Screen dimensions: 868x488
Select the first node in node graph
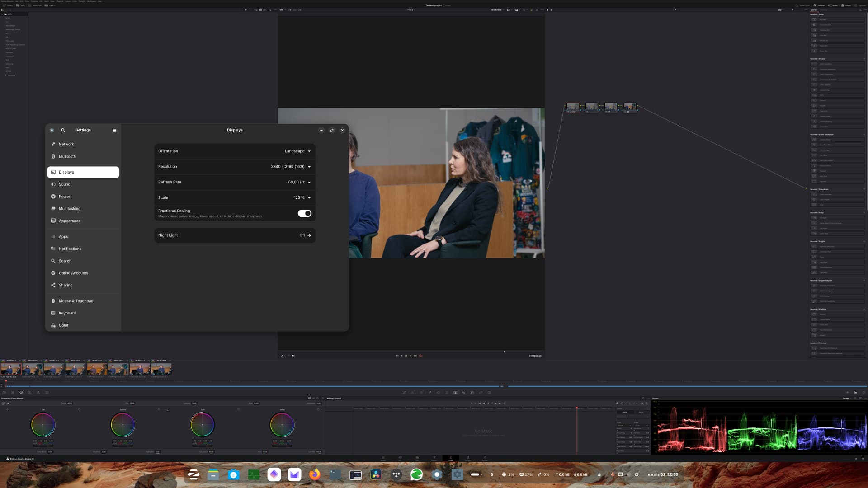click(x=572, y=107)
